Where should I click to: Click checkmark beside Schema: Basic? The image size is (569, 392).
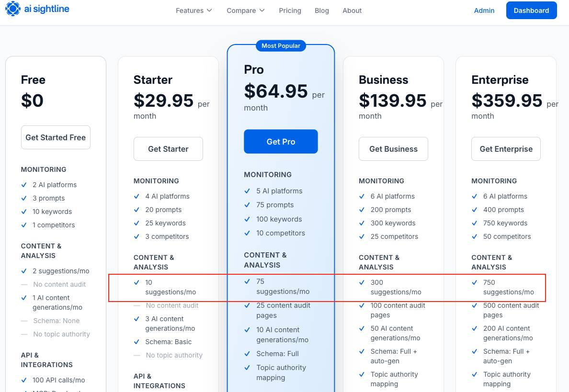coord(137,342)
